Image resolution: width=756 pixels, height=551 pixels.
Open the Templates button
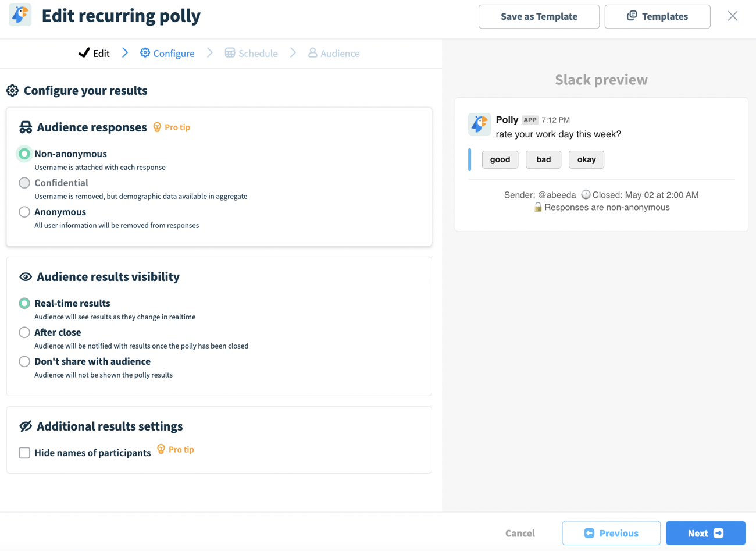point(657,16)
